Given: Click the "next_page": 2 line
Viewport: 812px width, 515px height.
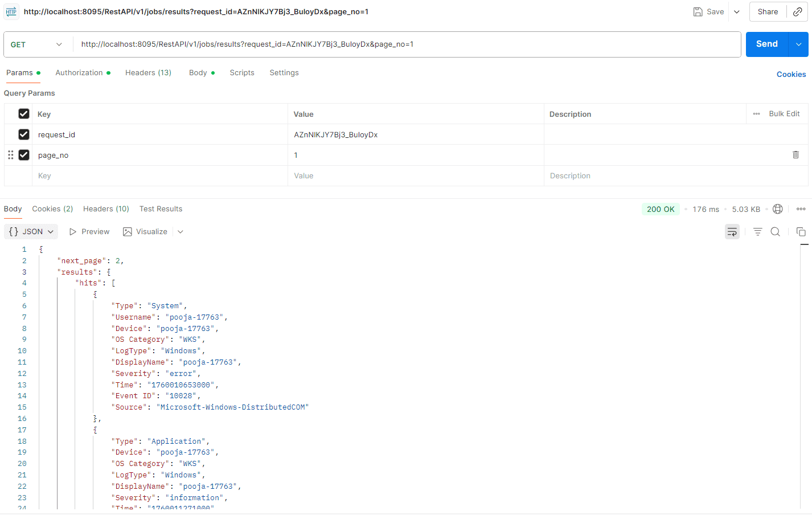Looking at the screenshot, I should (x=90, y=260).
